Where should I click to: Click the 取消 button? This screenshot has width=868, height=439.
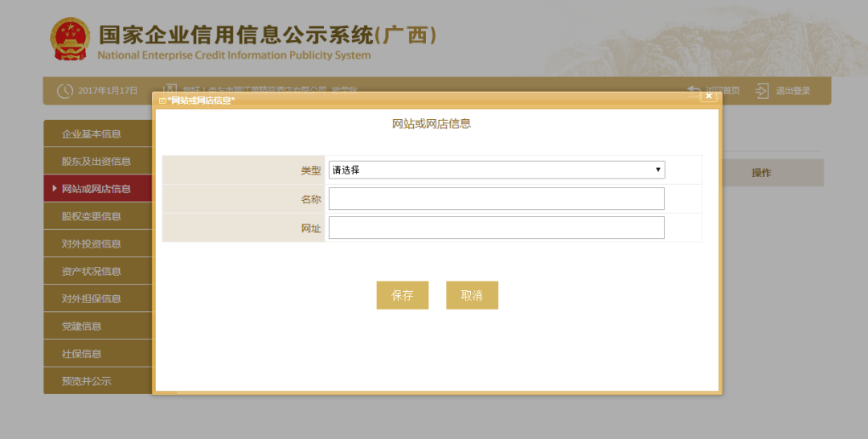(x=473, y=295)
